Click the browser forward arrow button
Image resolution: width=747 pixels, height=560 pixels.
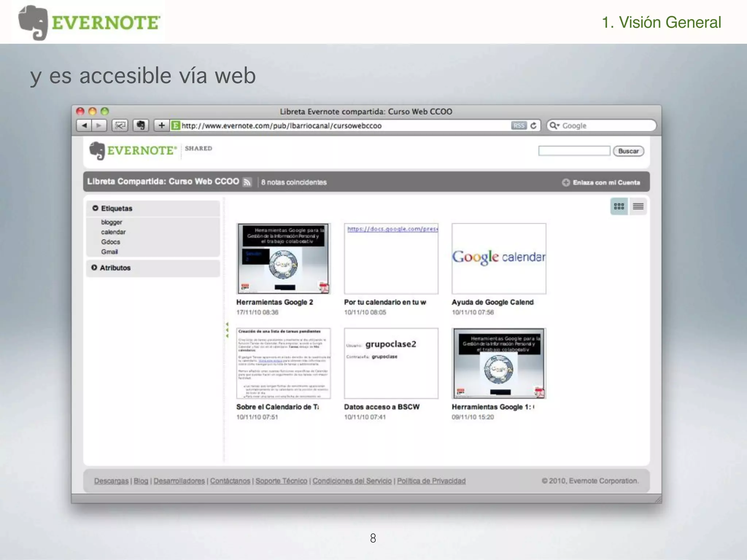point(99,126)
